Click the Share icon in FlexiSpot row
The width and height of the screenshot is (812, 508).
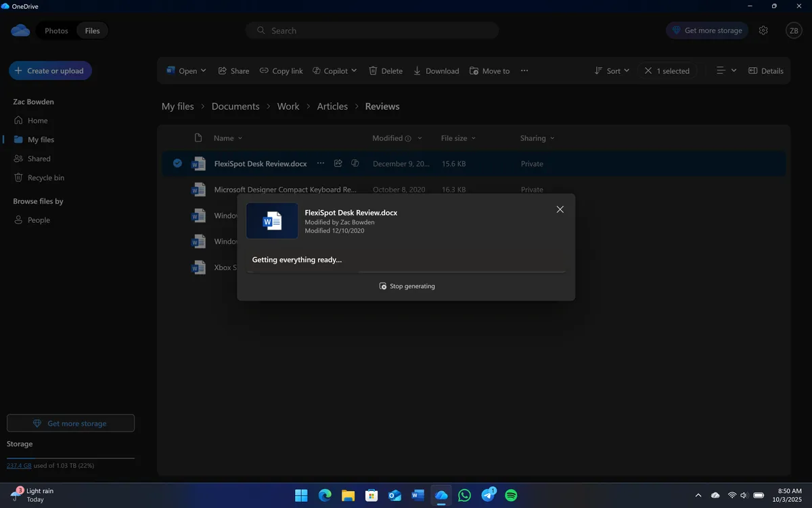click(x=338, y=163)
